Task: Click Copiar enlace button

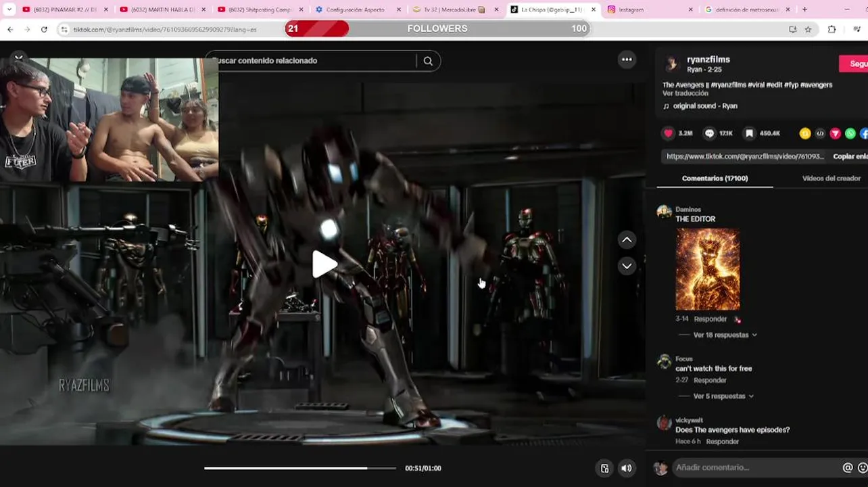Action: (x=850, y=156)
